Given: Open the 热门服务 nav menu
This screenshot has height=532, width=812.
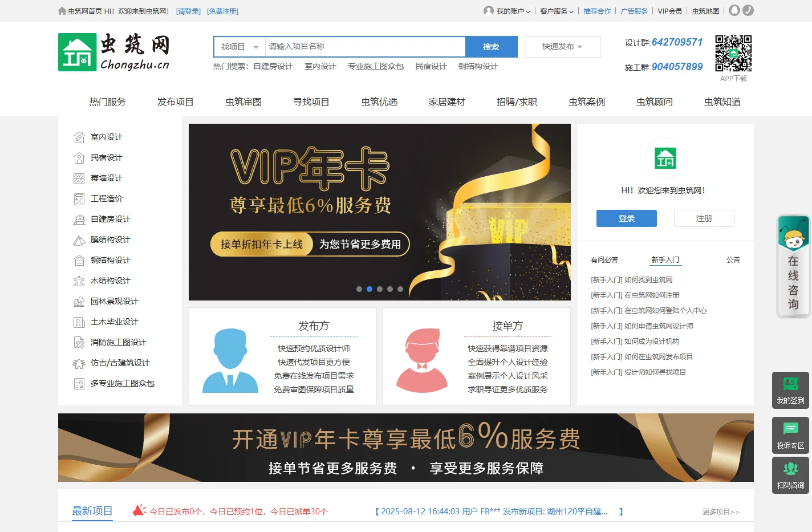Looking at the screenshot, I should (x=108, y=102).
